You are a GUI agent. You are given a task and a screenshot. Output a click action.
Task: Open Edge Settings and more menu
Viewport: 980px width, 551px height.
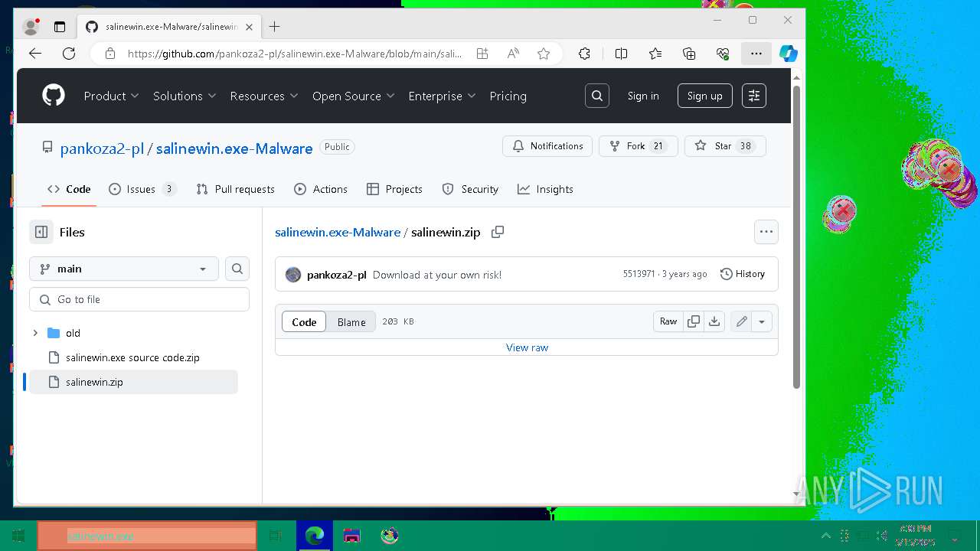click(x=756, y=54)
